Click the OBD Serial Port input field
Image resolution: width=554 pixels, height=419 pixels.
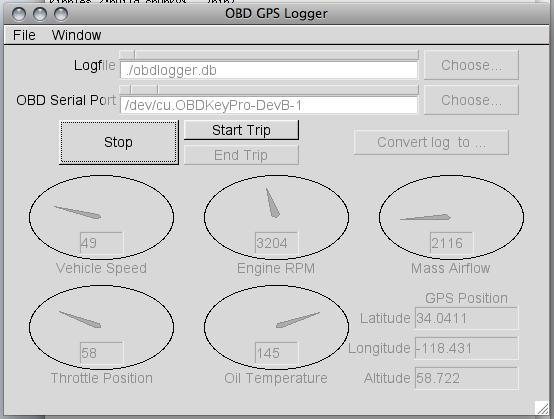tap(269, 105)
